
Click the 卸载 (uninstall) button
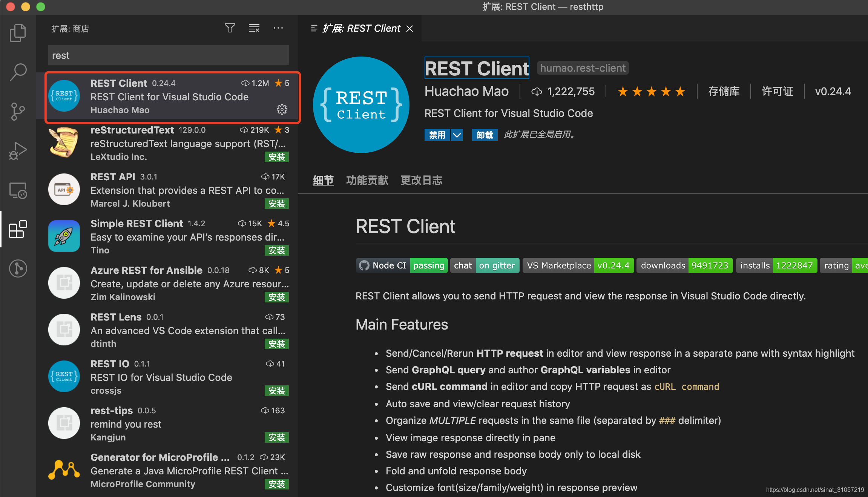tap(485, 135)
